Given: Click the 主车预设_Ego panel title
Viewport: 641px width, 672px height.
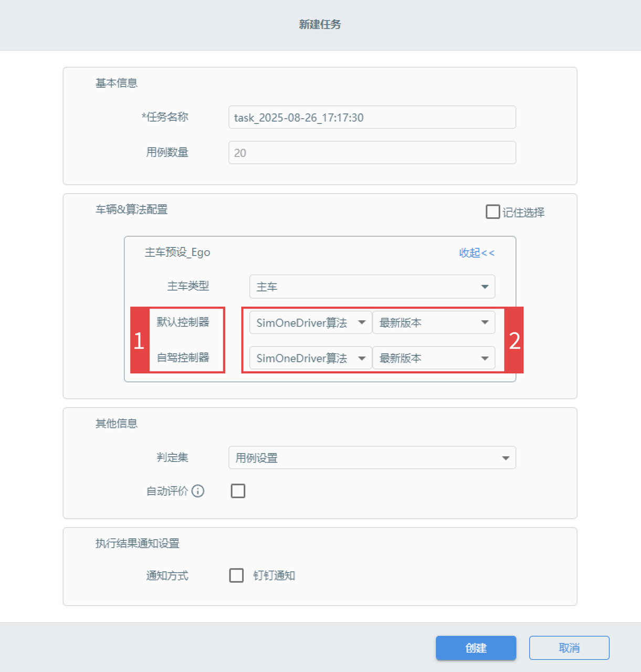Looking at the screenshot, I should click(x=177, y=253).
